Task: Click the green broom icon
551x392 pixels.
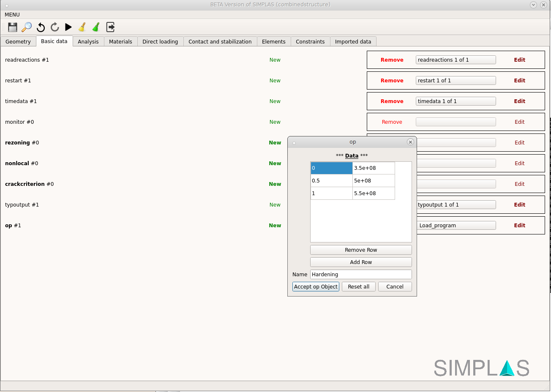Action: 96,27
